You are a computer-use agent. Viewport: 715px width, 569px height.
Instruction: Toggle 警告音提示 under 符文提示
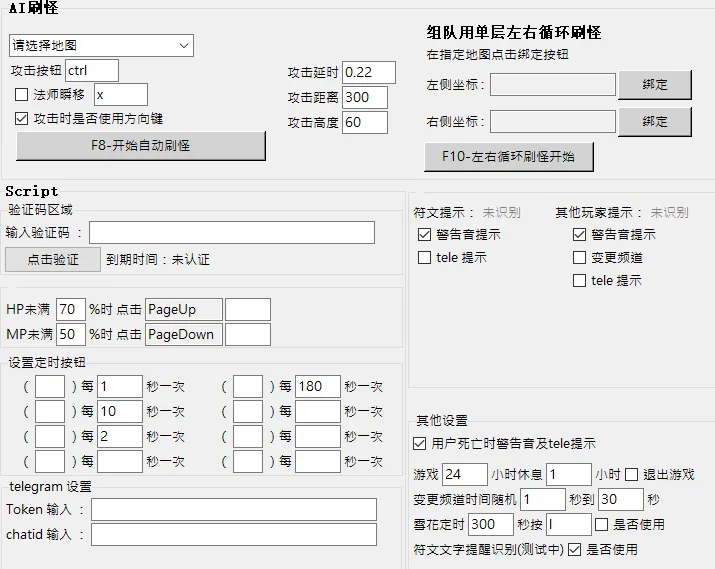pos(425,235)
